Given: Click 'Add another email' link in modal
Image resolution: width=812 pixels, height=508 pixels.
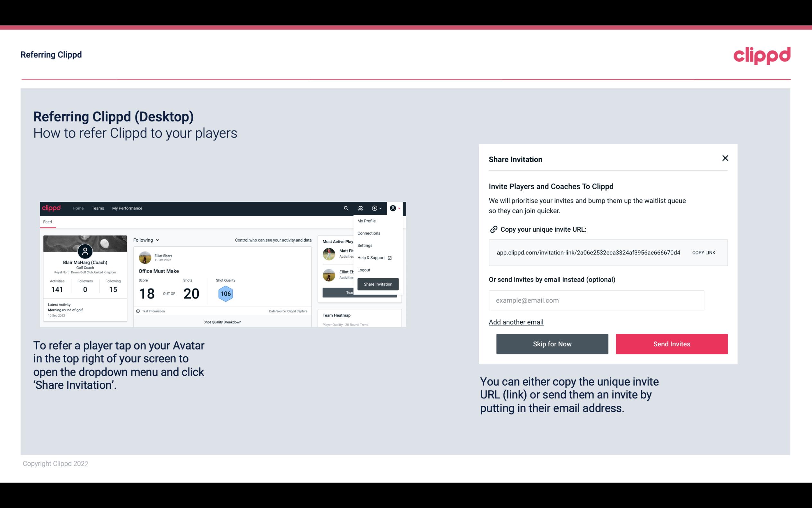Looking at the screenshot, I should 516,322.
